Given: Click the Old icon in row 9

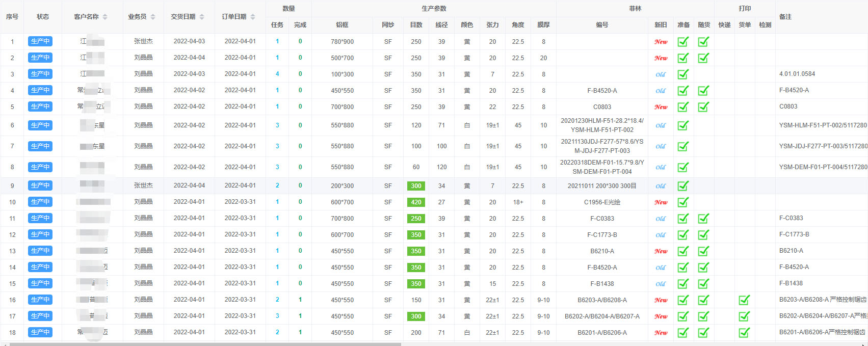Looking at the screenshot, I should point(661,186).
